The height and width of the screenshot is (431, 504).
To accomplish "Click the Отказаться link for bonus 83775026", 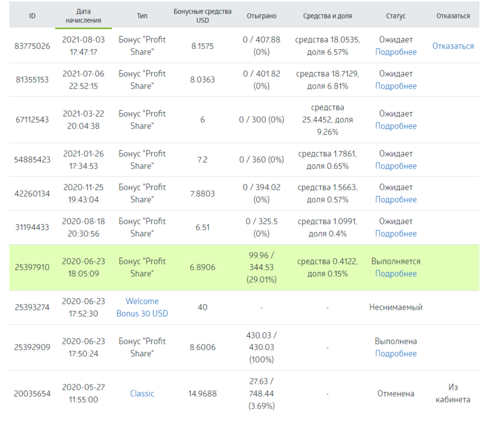I will click(452, 46).
